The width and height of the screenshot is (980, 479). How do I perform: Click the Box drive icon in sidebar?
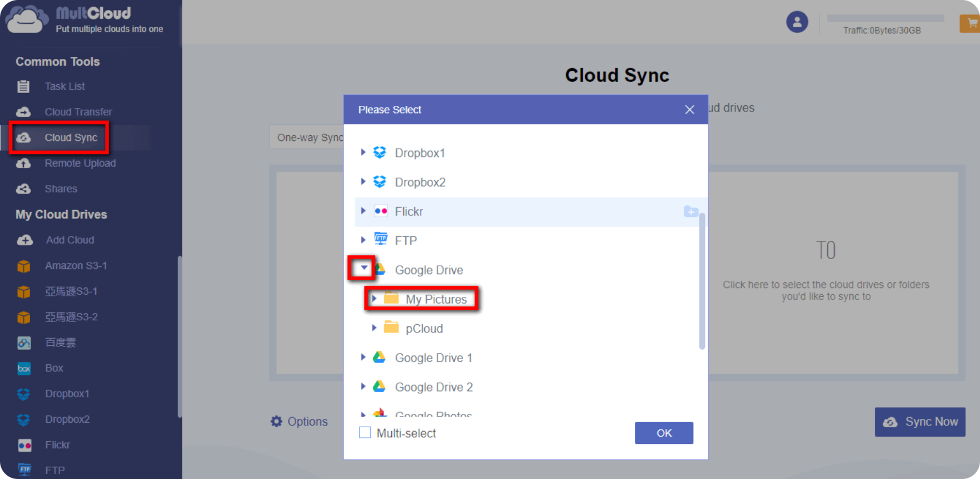[x=24, y=368]
